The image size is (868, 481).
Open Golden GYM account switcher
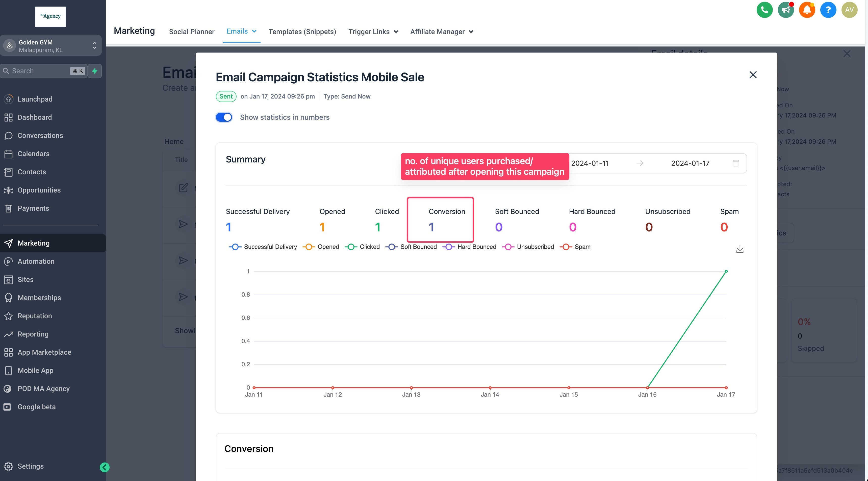click(50, 45)
